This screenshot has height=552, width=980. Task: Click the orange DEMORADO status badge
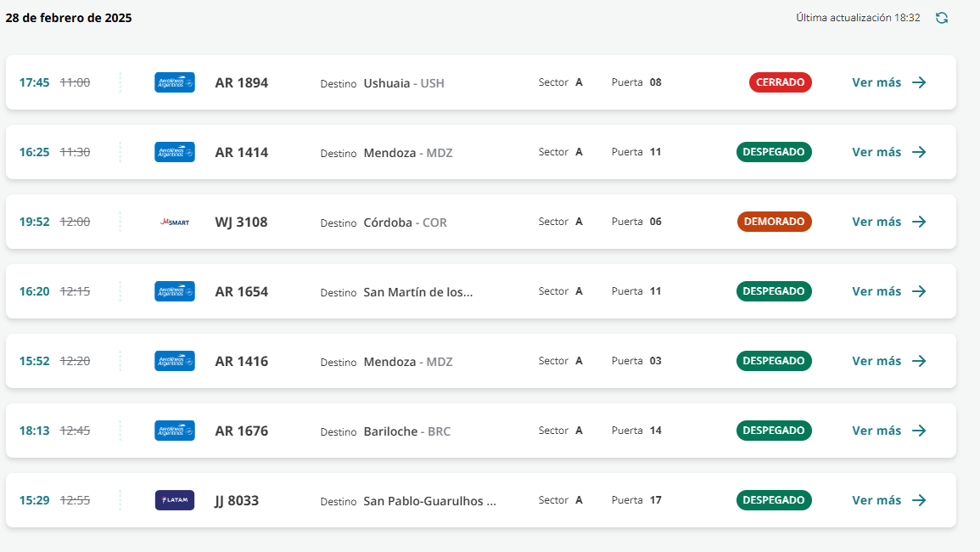[x=774, y=222]
